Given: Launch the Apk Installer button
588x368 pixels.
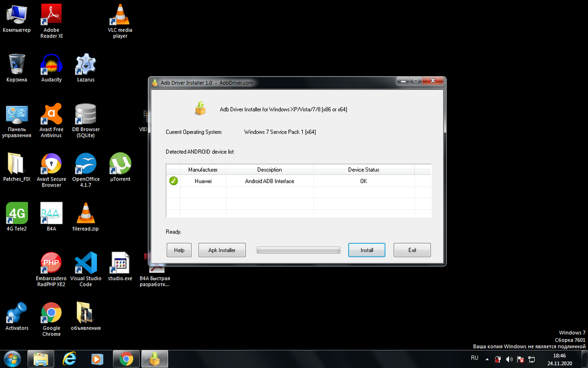Looking at the screenshot, I should (221, 250).
